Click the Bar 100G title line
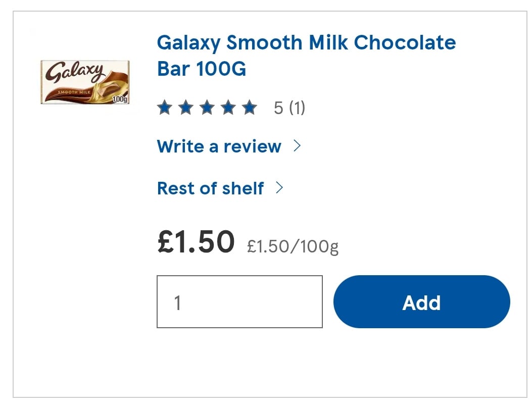Image resolution: width=532 pixels, height=408 pixels. coord(202,69)
